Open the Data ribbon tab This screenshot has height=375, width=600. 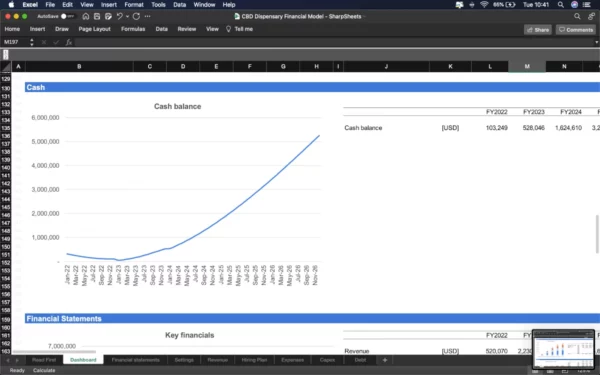161,29
